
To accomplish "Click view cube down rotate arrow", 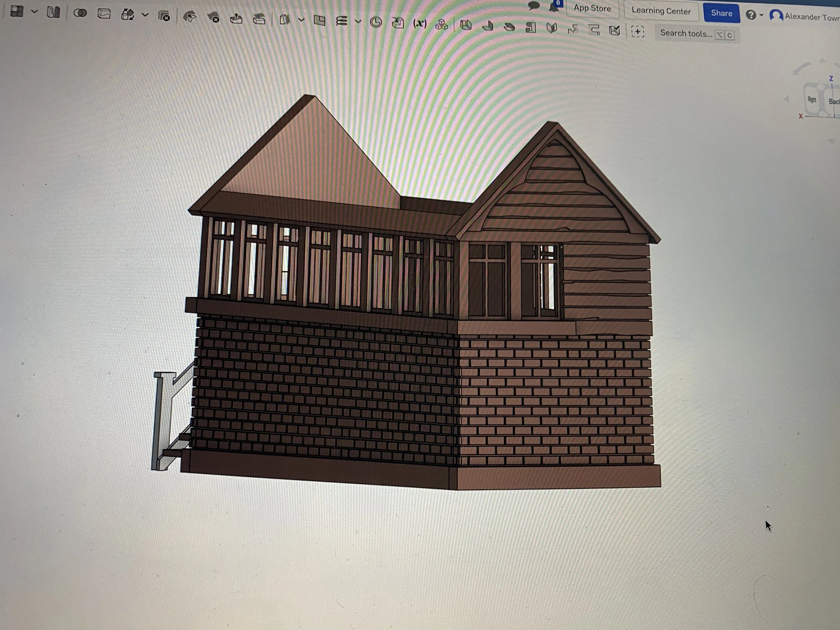I will (x=832, y=141).
